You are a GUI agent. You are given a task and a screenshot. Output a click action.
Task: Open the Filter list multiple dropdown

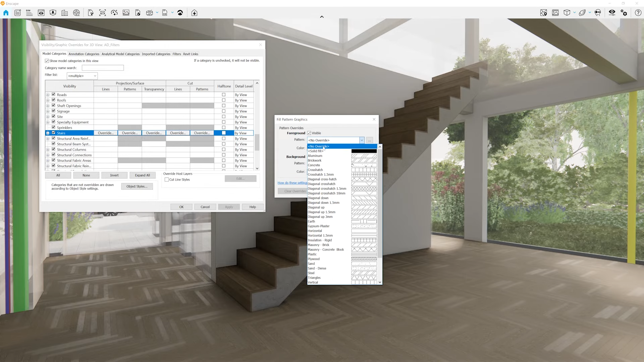click(82, 76)
